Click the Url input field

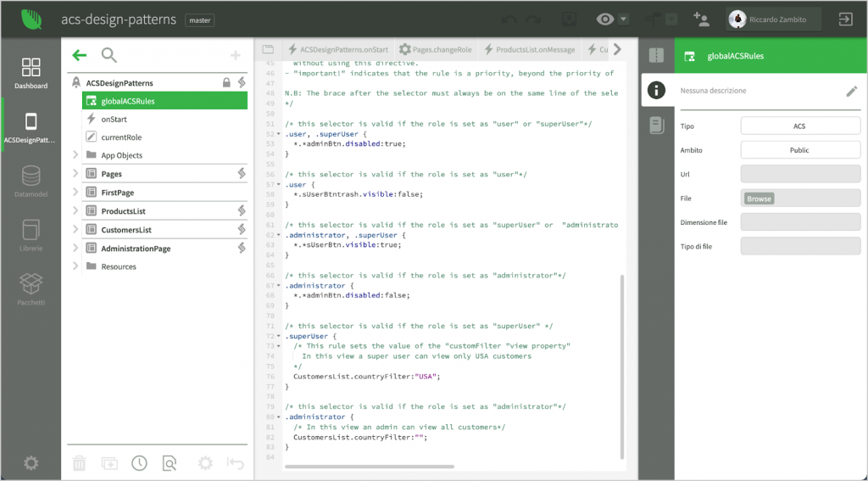[800, 174]
